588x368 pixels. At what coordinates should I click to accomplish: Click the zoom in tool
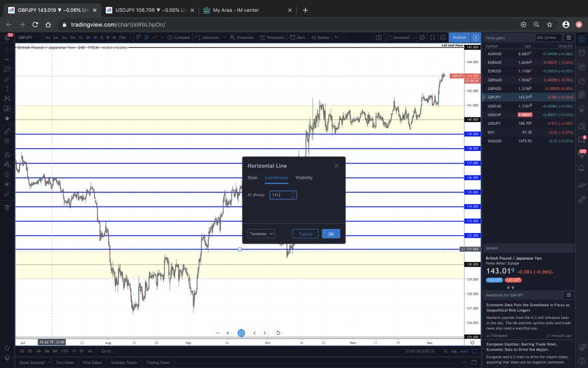coord(7,141)
